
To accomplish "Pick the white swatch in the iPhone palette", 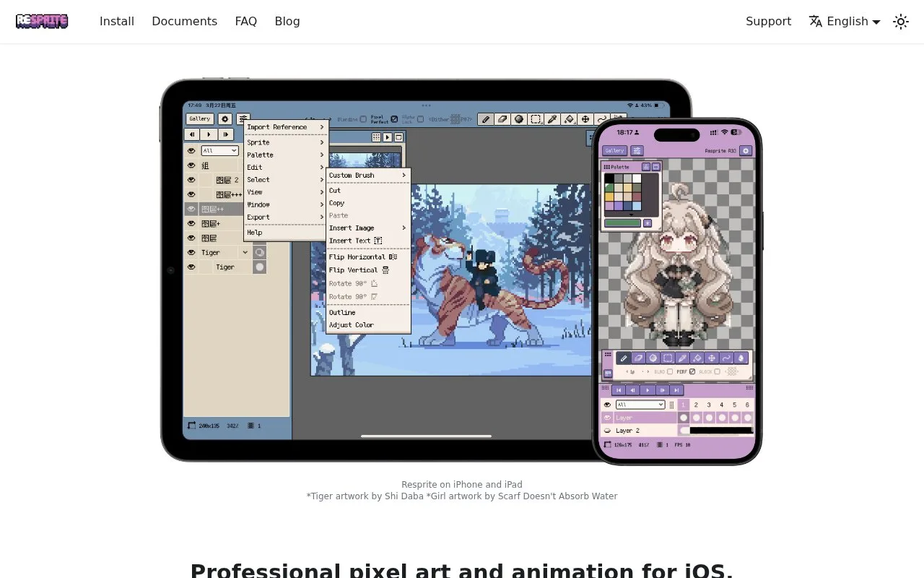I will (x=637, y=178).
